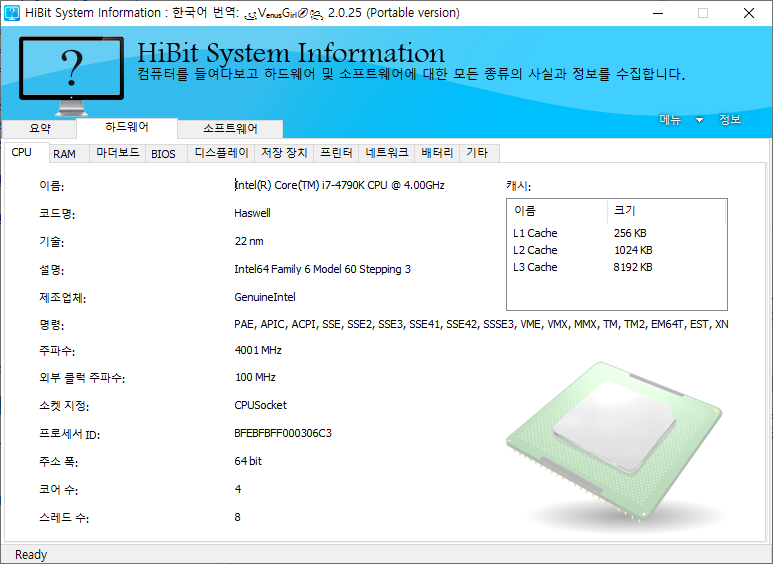This screenshot has height=564, width=773.
Task: Click the 8192 KB cache size value
Action: 633,267
